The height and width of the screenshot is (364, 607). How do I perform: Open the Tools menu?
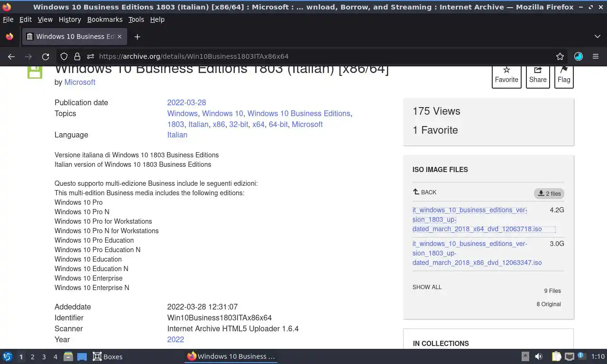pos(136,19)
